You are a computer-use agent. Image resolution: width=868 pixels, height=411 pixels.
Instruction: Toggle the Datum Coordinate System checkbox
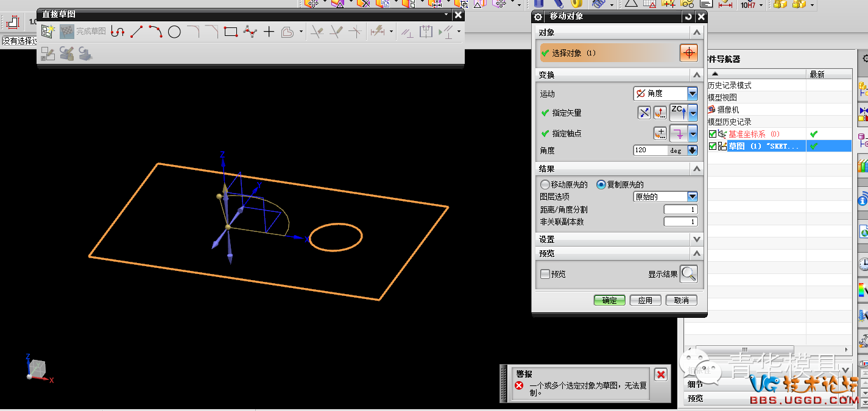[x=713, y=134]
